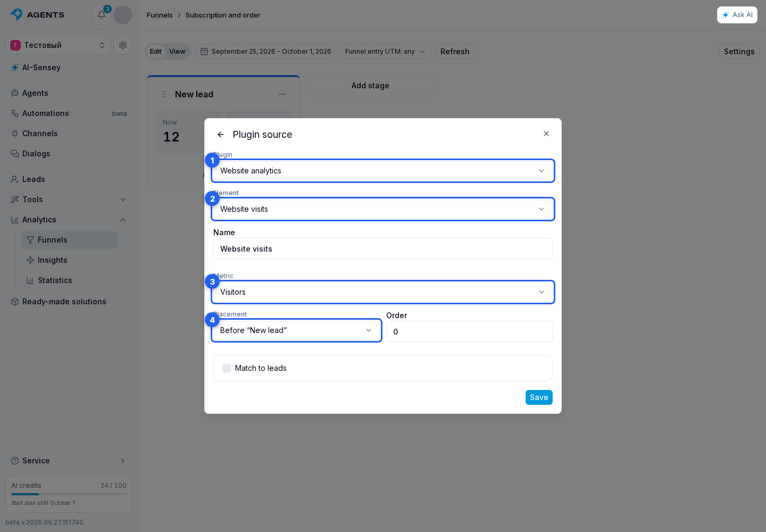Click the Order input field

[469, 331]
